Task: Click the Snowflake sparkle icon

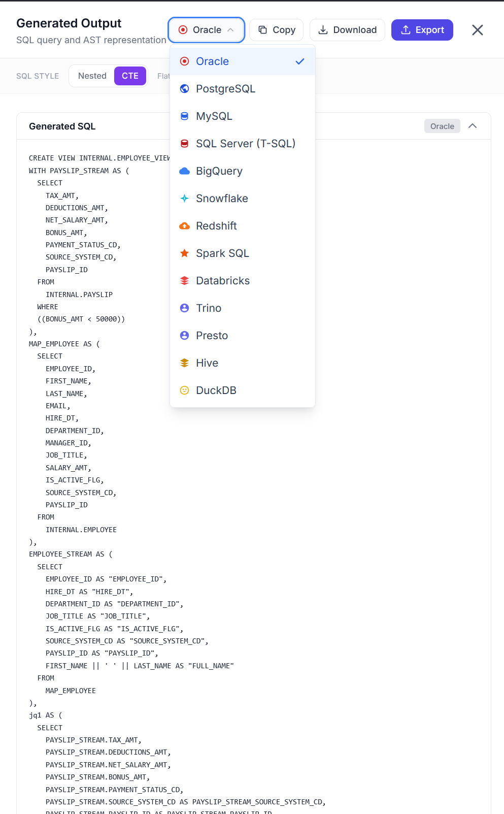Action: (x=185, y=199)
